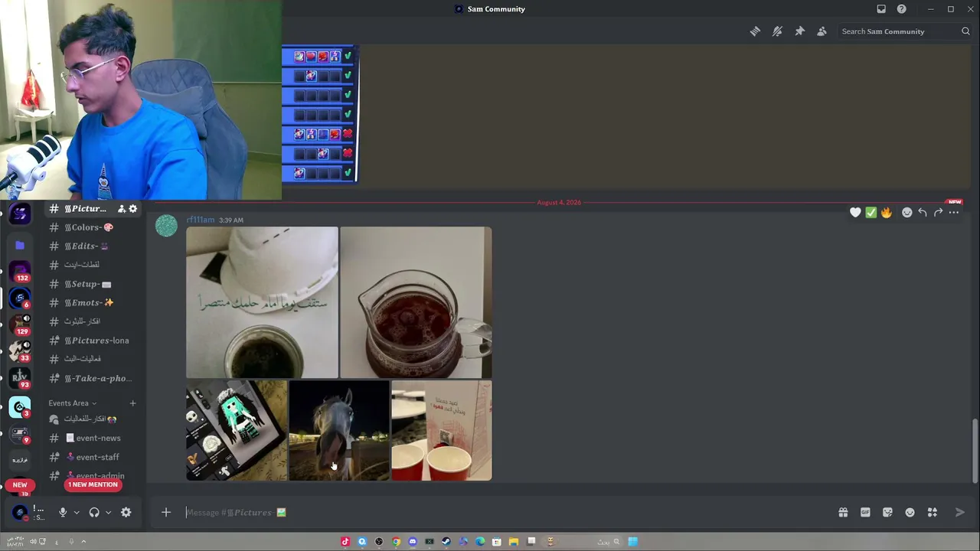Jump to 1 New Mention
The width and height of the screenshot is (980, 551).
[x=93, y=484]
